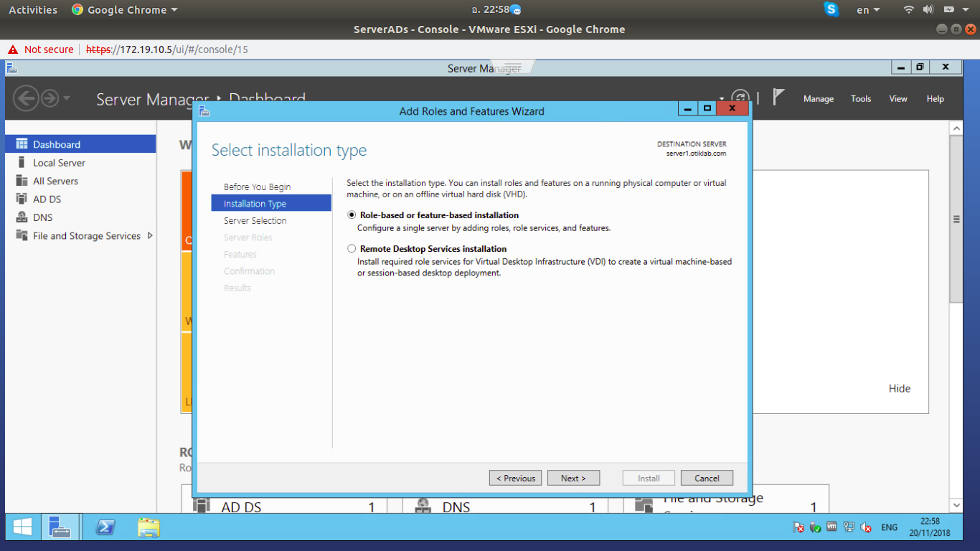Click the Action Center flag tray icon

click(798, 527)
